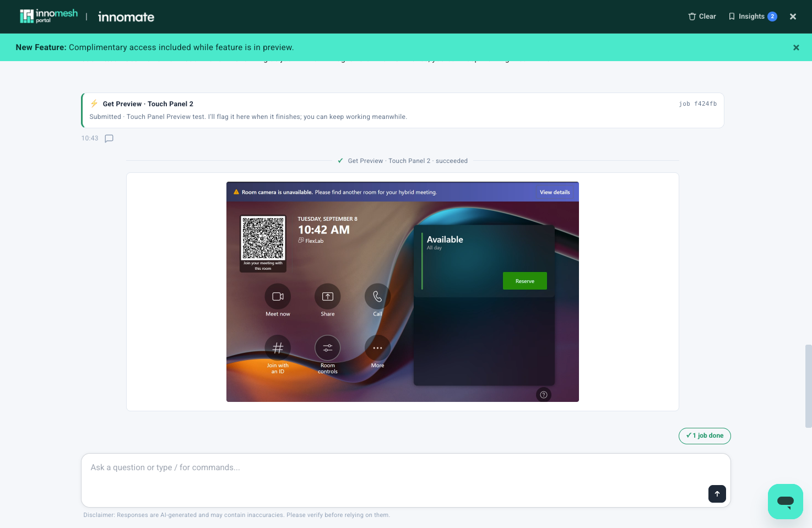
Task: Dismiss the New Feature banner
Action: 796,47
